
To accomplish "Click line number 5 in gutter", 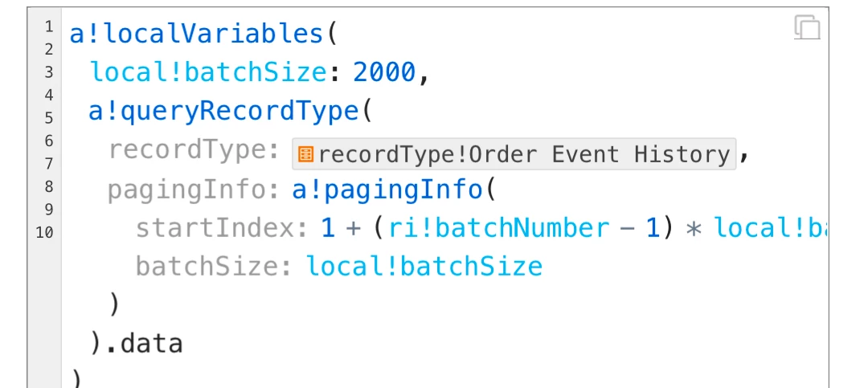I will coord(49,118).
